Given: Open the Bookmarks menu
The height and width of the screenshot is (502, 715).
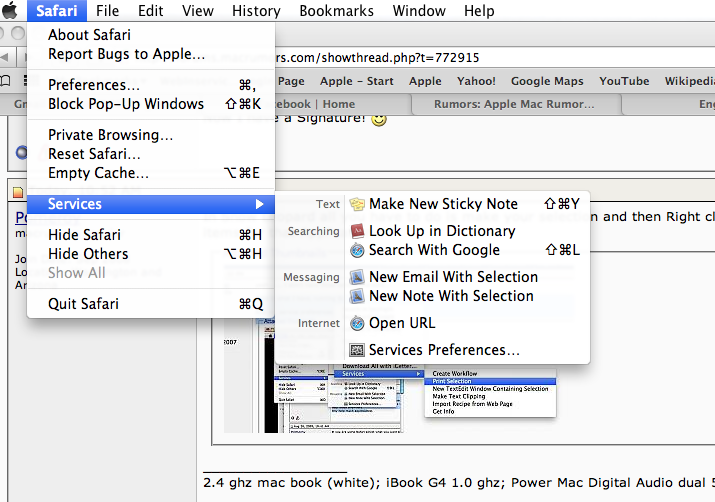Looking at the screenshot, I should (337, 10).
